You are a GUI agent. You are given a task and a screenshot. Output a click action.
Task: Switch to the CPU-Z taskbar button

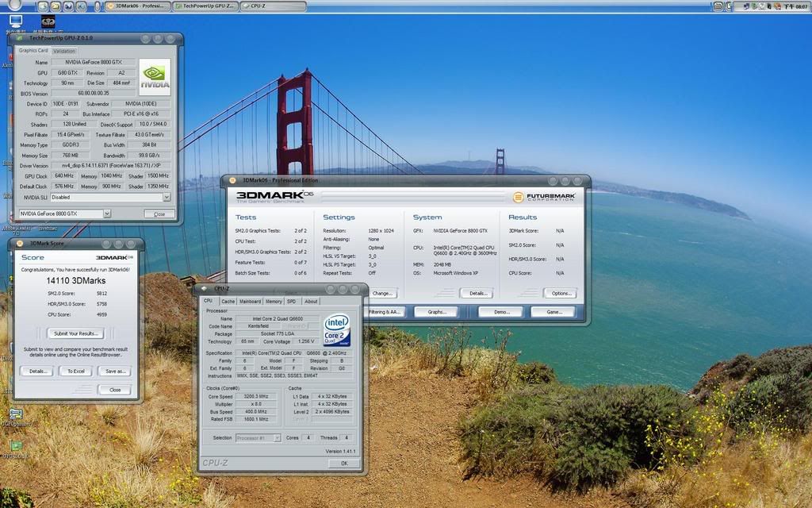(x=273, y=6)
